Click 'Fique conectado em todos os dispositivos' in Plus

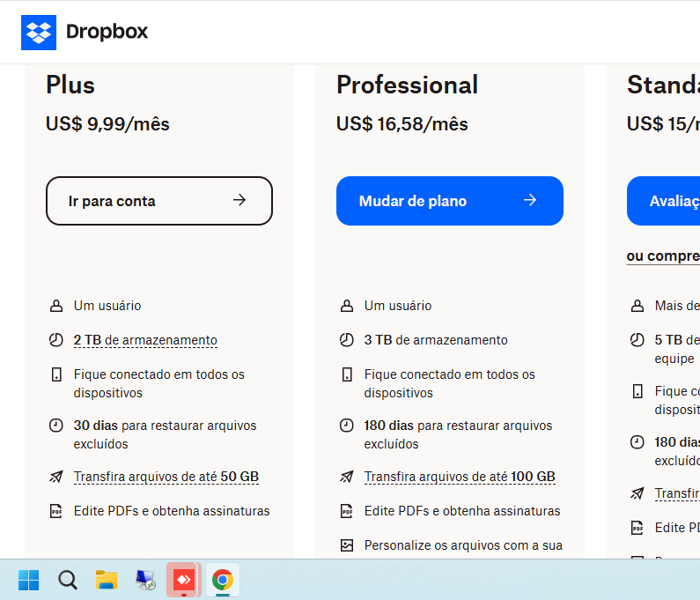coord(158,384)
